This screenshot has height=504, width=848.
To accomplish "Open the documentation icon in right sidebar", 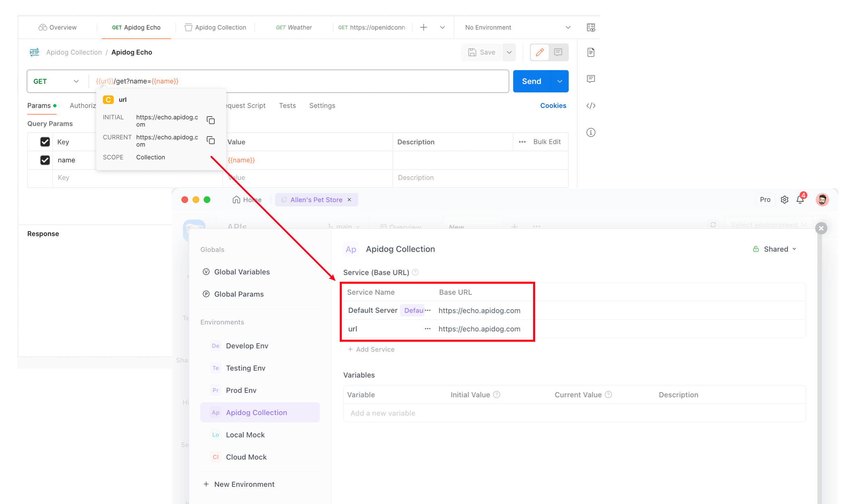I will (x=591, y=52).
